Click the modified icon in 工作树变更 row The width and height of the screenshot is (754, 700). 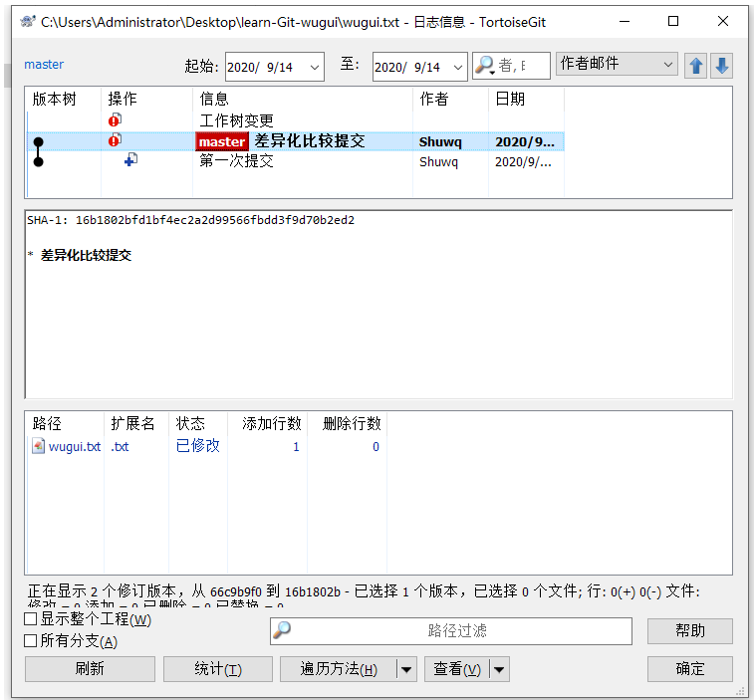115,119
